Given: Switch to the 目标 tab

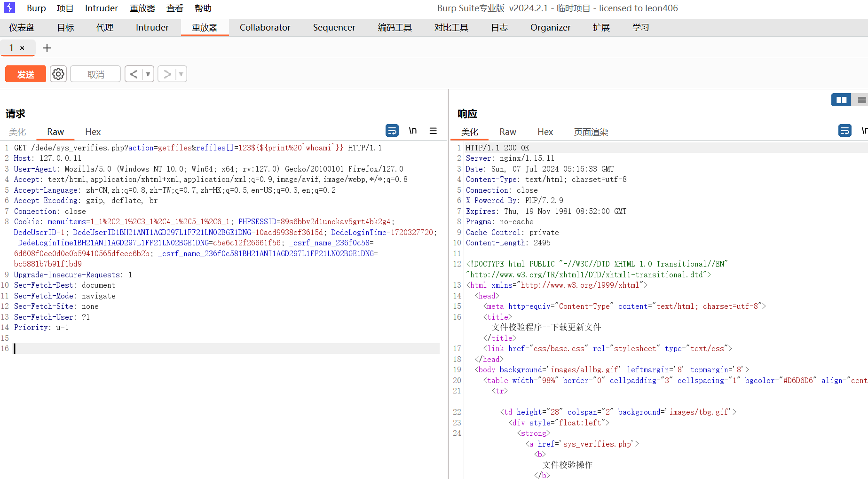Looking at the screenshot, I should click(66, 27).
